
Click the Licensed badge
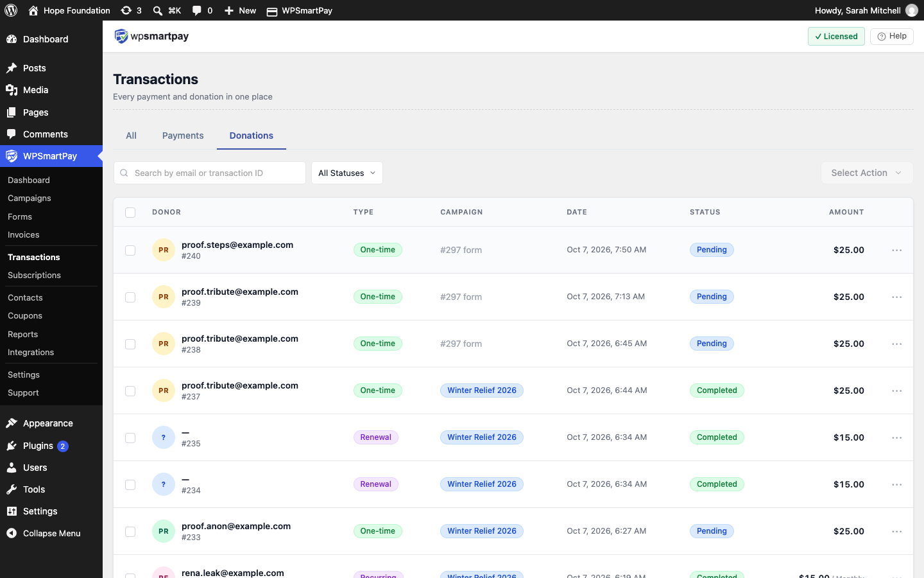[x=836, y=36]
